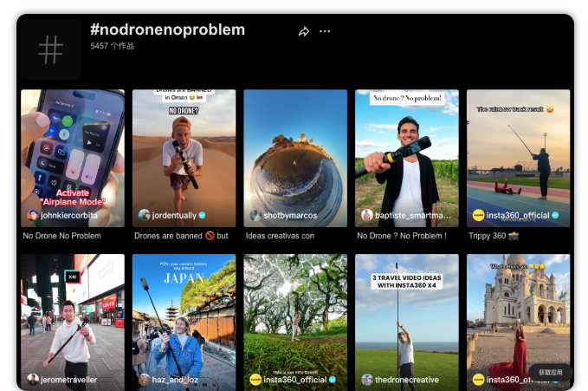Open the '3 Travel Video Ideas' video
Screen dimensions: 588x391
pos(407,323)
